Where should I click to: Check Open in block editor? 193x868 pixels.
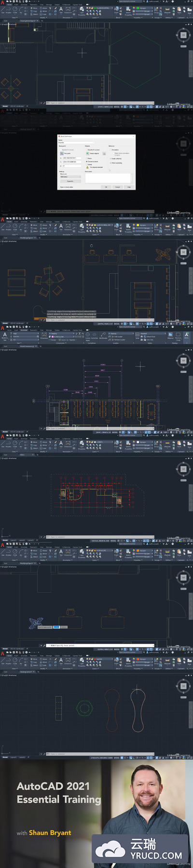(59, 187)
